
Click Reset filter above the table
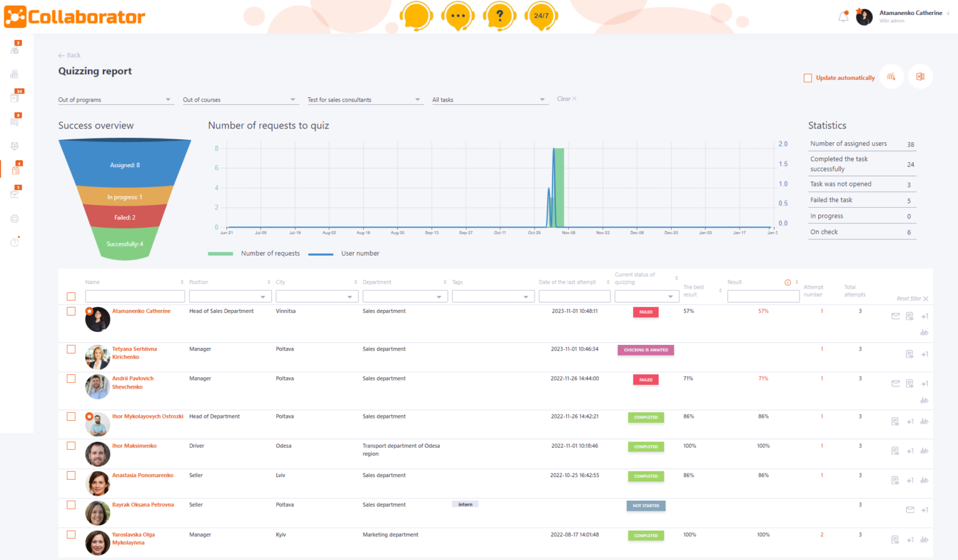click(912, 299)
